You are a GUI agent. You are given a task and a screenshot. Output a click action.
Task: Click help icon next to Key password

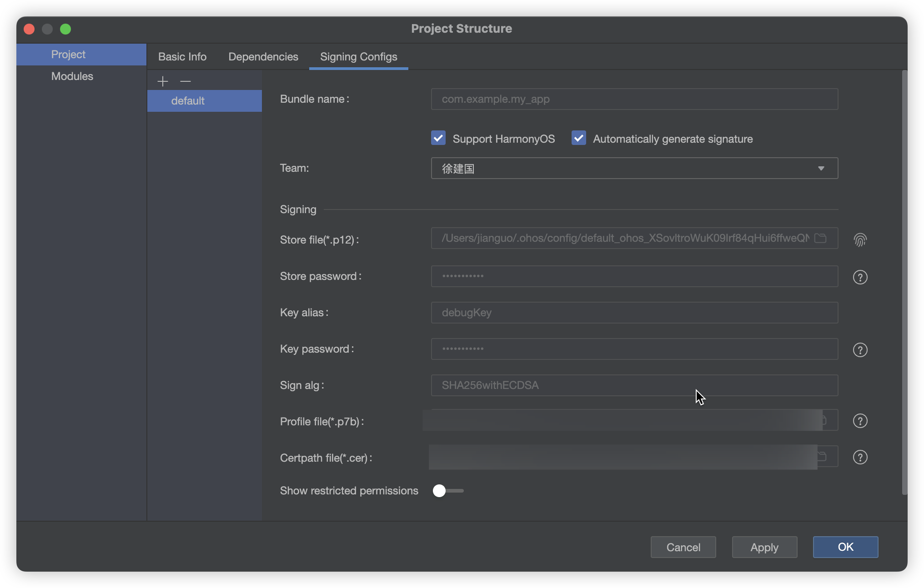860,349
